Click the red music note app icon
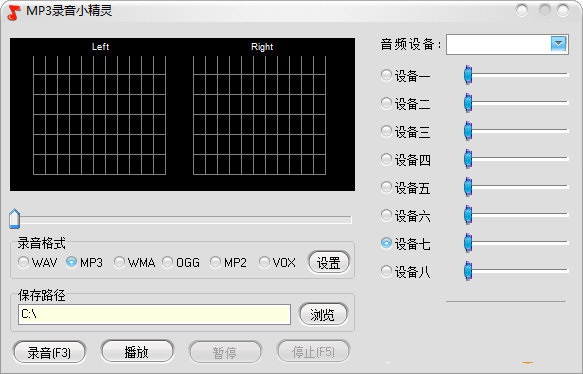The height and width of the screenshot is (374, 583). [14, 13]
